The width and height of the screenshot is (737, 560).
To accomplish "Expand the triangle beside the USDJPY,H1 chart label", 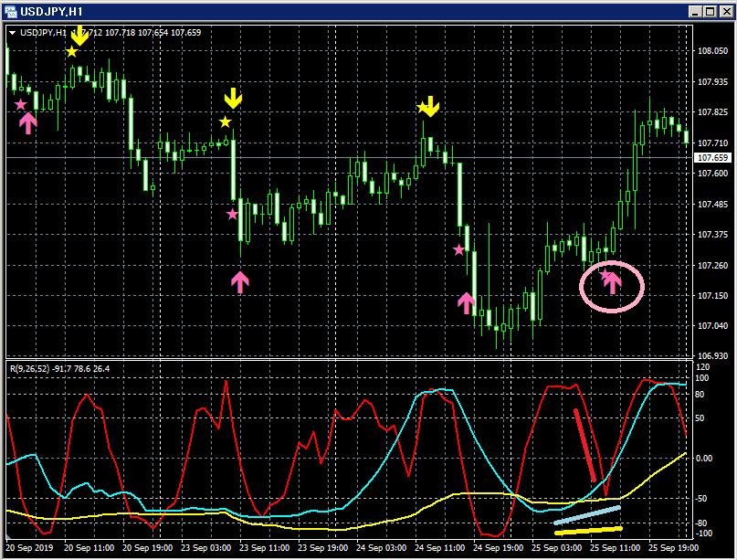I will coord(13,33).
